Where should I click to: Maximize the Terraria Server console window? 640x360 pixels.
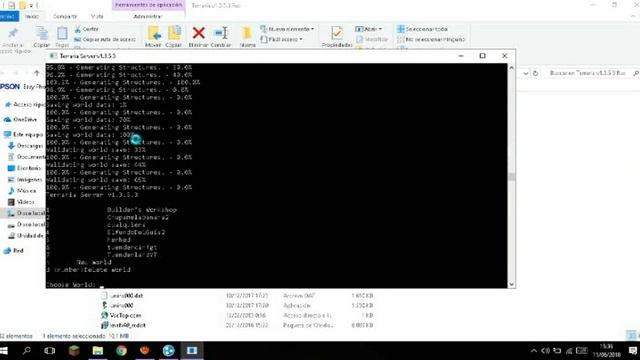tap(482, 56)
